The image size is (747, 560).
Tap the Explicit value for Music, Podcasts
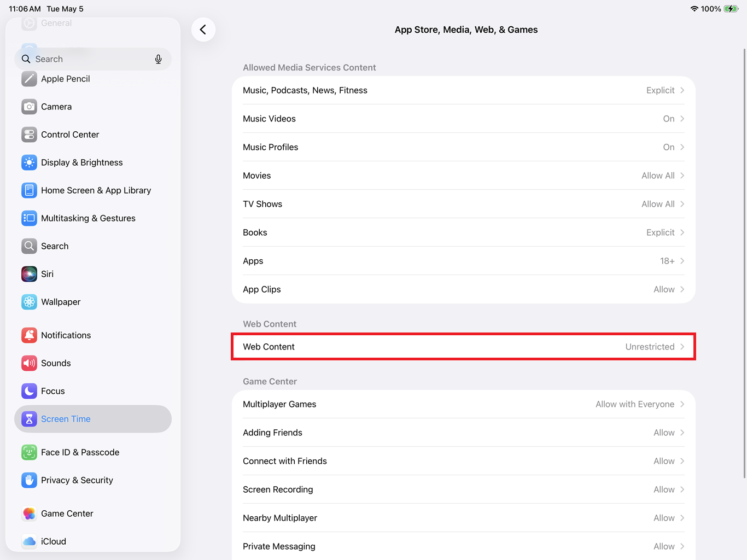660,90
